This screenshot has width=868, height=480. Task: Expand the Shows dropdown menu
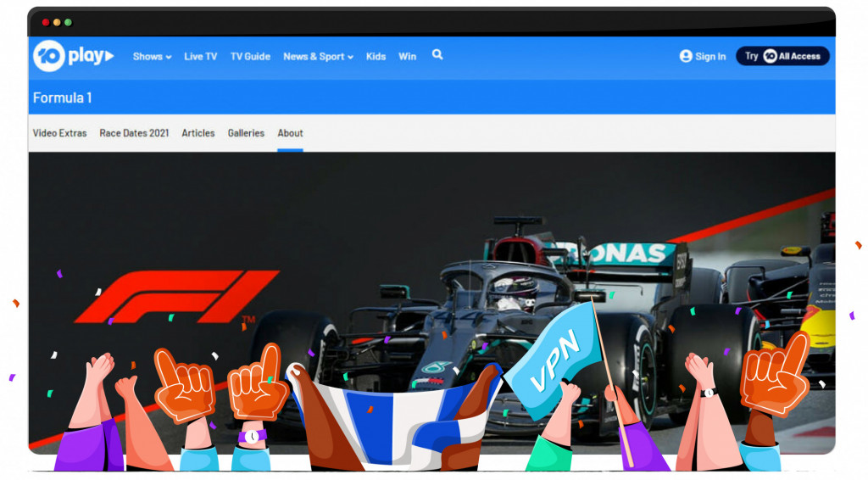coord(153,57)
